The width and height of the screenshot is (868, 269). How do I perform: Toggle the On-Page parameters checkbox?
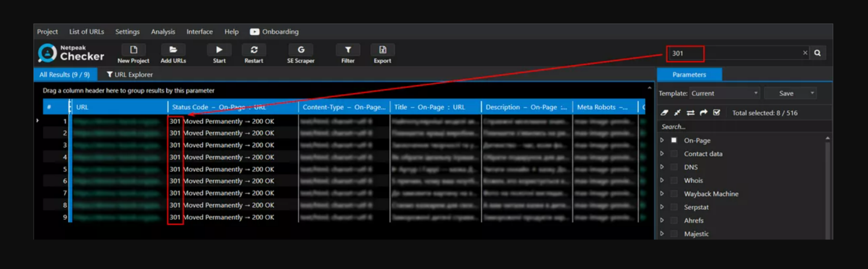(674, 140)
